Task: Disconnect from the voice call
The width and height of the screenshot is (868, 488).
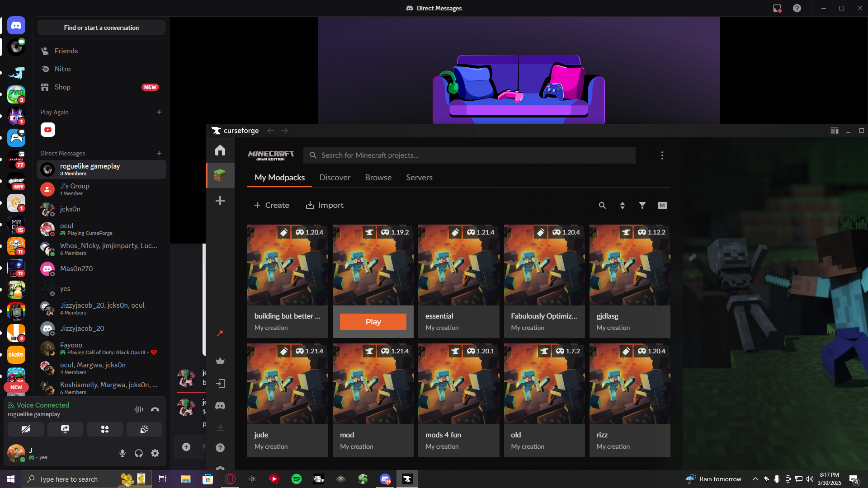Action: [155, 409]
